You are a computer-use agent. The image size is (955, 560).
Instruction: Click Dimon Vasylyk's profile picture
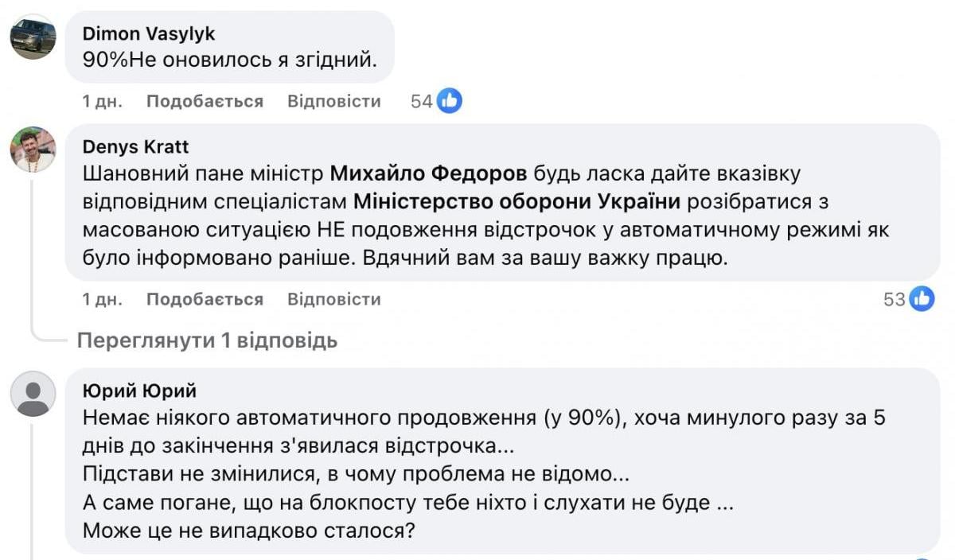pyautogui.click(x=33, y=36)
